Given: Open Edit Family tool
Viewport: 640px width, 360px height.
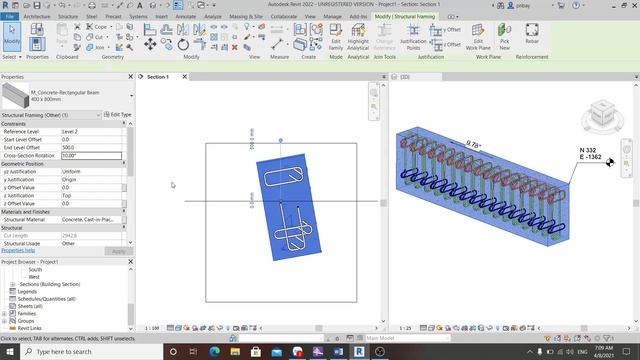Looking at the screenshot, I should point(336,37).
